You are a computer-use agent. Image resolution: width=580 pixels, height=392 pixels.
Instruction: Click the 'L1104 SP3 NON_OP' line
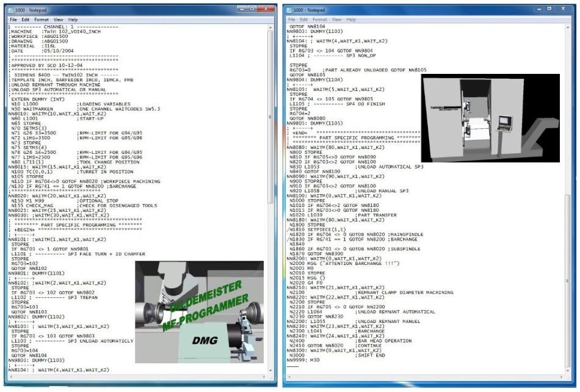[333, 56]
